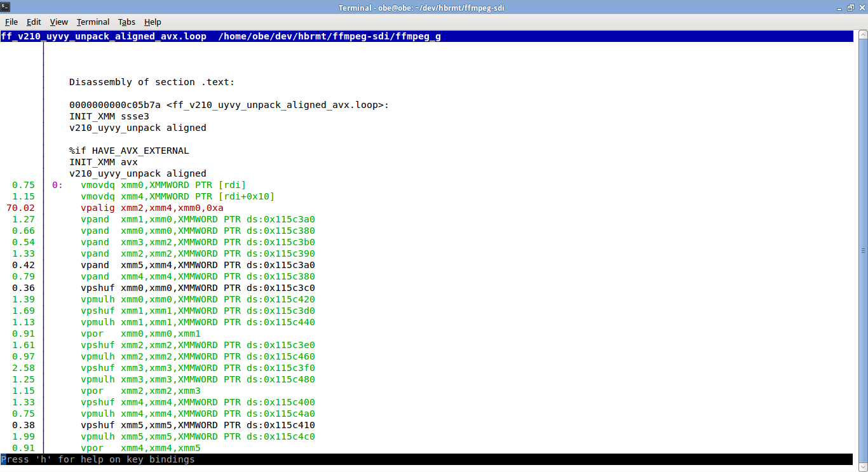Image resolution: width=868 pixels, height=472 pixels.
Task: Select the vpshuf xmm3 line at 2.58 percent
Action: [198, 368]
